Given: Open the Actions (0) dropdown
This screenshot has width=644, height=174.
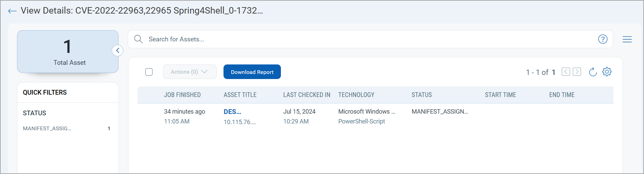Looking at the screenshot, I should pyautogui.click(x=190, y=72).
